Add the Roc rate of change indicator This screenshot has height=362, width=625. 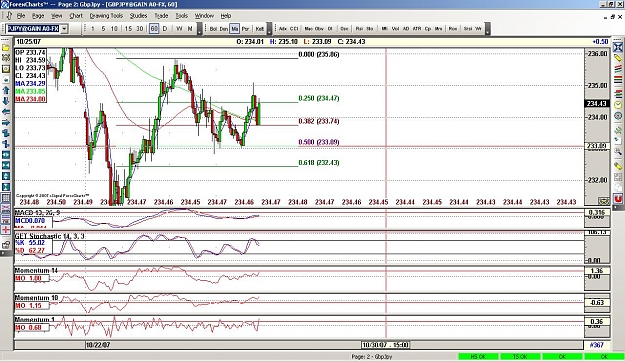(453, 29)
